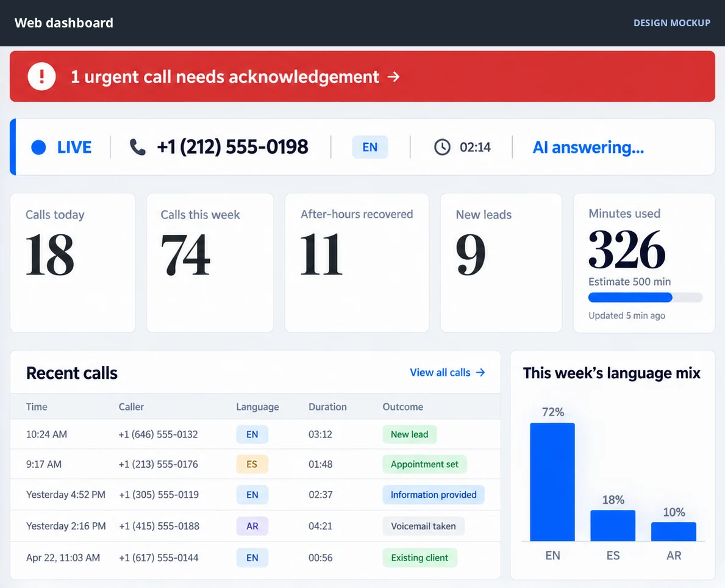725x588 pixels.
Task: Click caller +1 (646) 555-0132
Action: [158, 434]
